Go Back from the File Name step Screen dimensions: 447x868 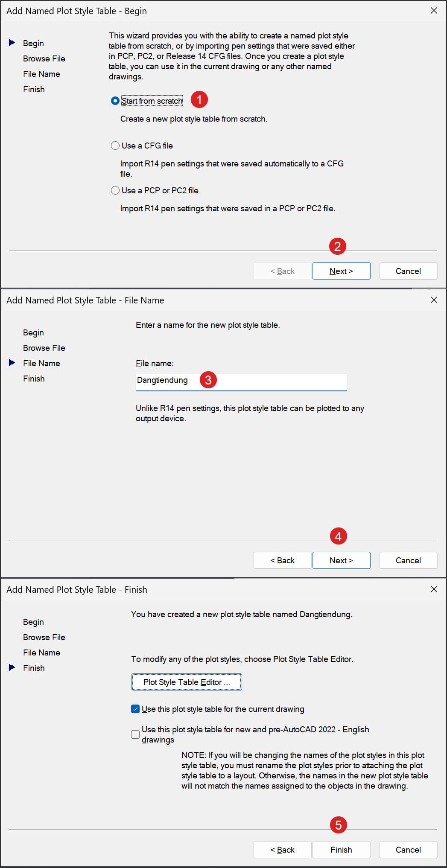click(282, 560)
